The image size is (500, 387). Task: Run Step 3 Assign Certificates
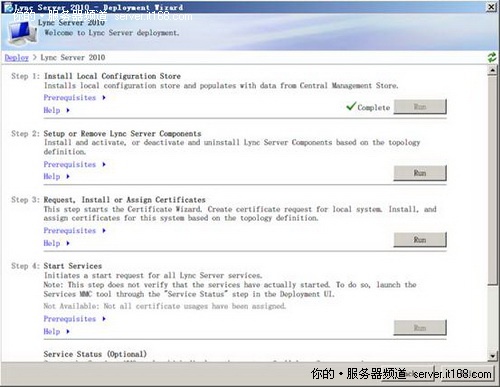(420, 240)
